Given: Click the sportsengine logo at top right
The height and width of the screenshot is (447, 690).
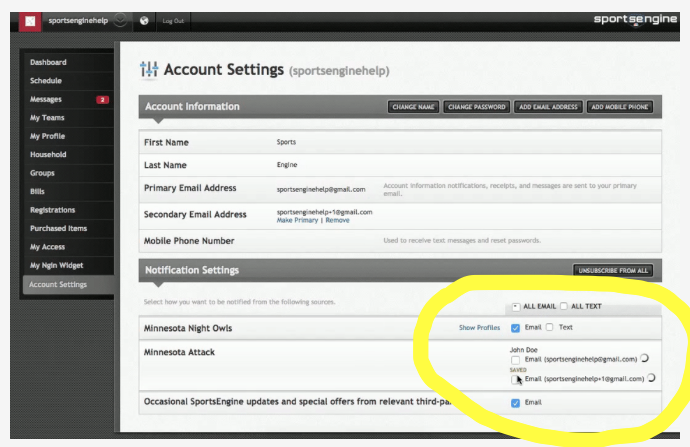Looking at the screenshot, I should click(x=635, y=19).
